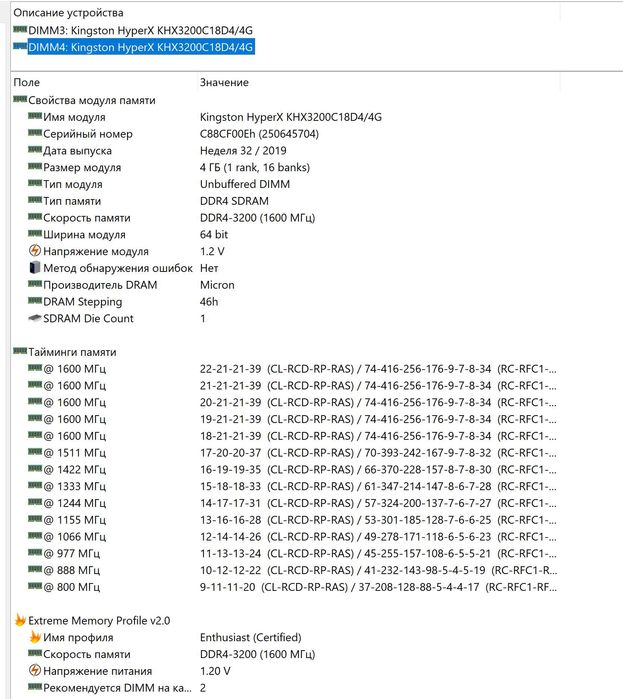Select the 'Свойства модуля памяти' group header
Screen dimensions: 623x699
pyautogui.click(x=92, y=100)
